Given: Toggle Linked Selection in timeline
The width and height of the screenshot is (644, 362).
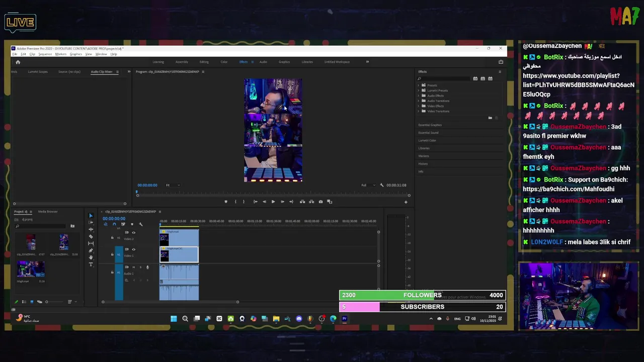Looking at the screenshot, I should click(x=123, y=224).
